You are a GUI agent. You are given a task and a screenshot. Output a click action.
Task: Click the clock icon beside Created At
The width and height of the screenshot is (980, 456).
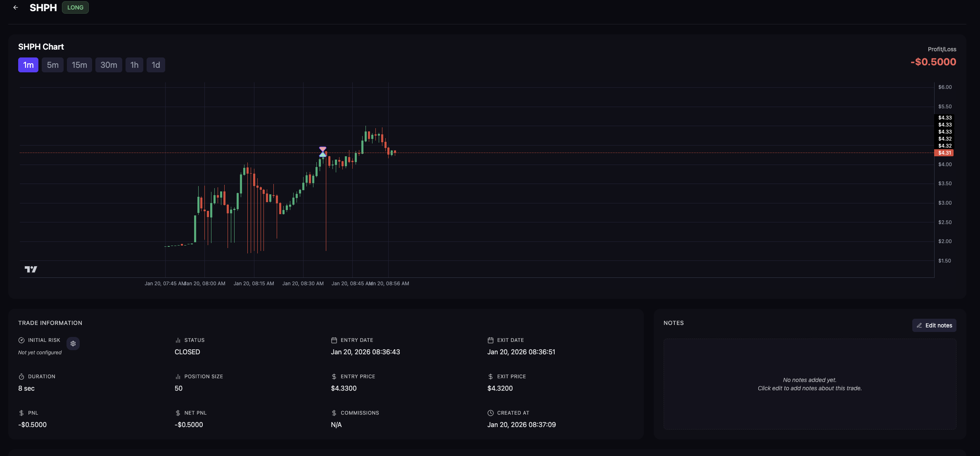coord(491,413)
